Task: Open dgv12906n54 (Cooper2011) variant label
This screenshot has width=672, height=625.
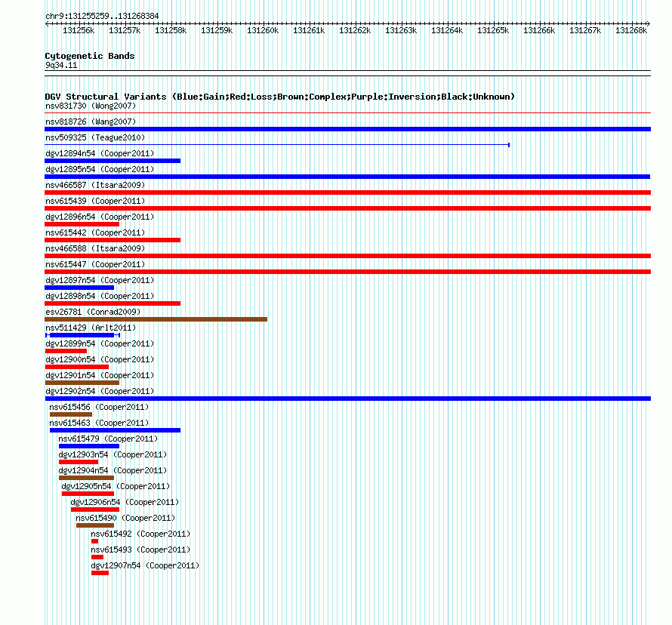Action: click(x=125, y=502)
